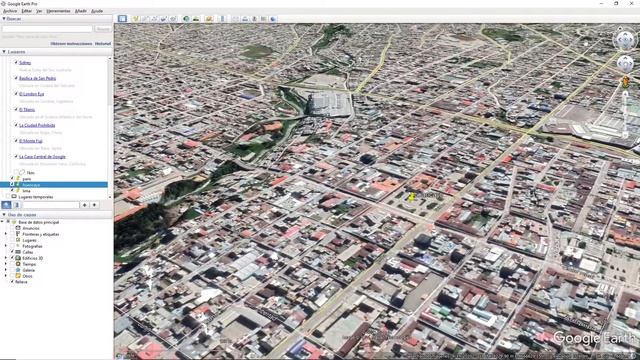
Task: Expand the Tiempo layer
Action: 6,264
